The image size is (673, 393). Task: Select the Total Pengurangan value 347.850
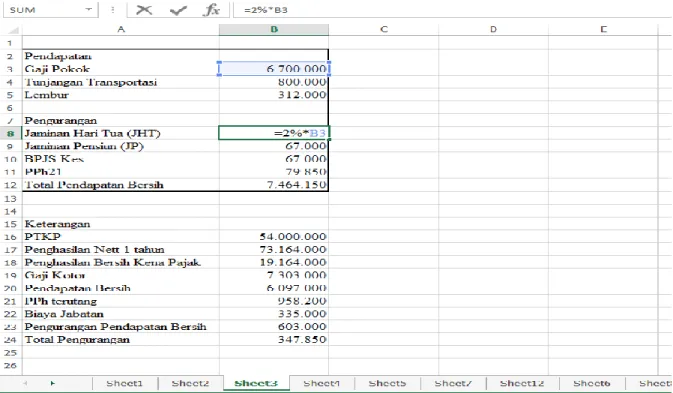click(x=274, y=340)
